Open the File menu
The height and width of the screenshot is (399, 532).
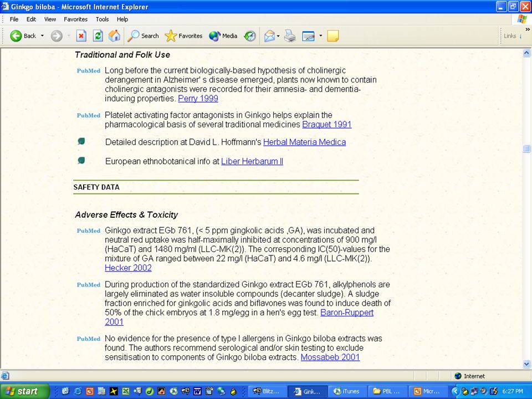(x=14, y=19)
